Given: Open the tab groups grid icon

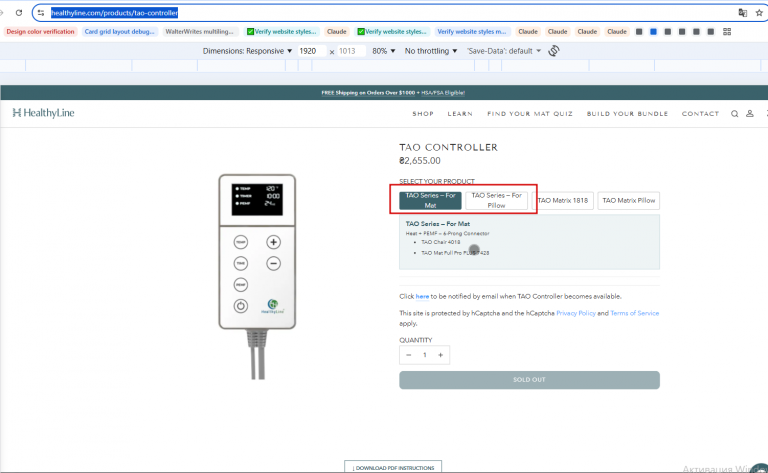Looking at the screenshot, I should [x=727, y=31].
